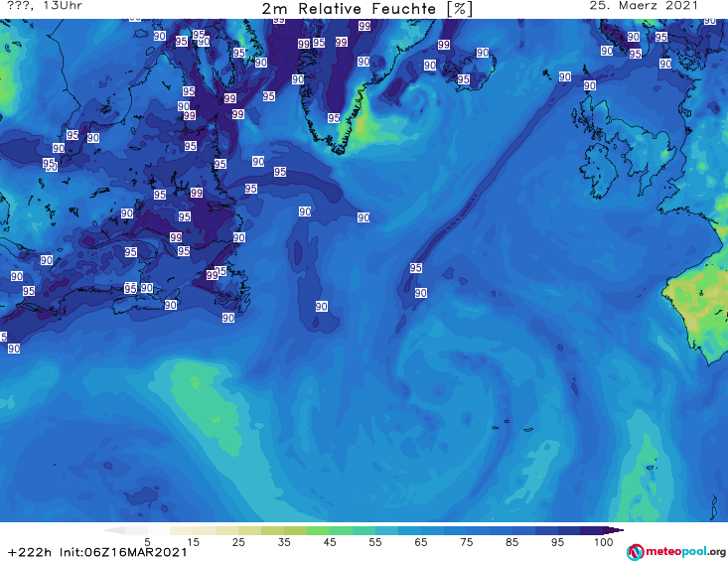Image resolution: width=728 pixels, height=562 pixels.
Task: Click the colorbar tick label '35'
Action: (284, 542)
